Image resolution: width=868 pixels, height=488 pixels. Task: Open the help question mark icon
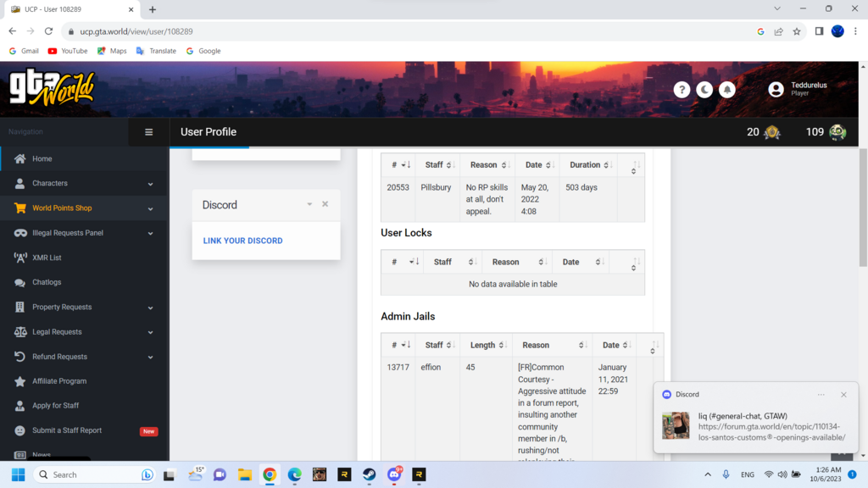[x=682, y=90]
